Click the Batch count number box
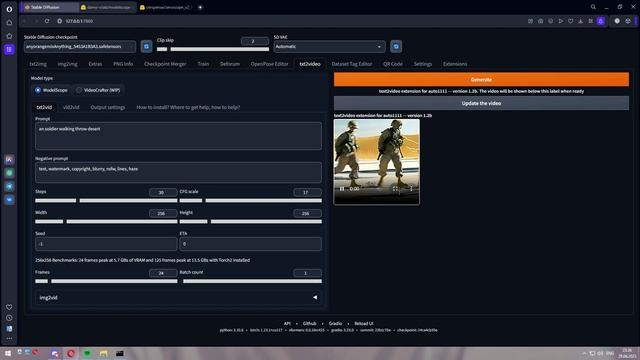Image resolution: width=640 pixels, height=360 pixels. click(x=307, y=273)
